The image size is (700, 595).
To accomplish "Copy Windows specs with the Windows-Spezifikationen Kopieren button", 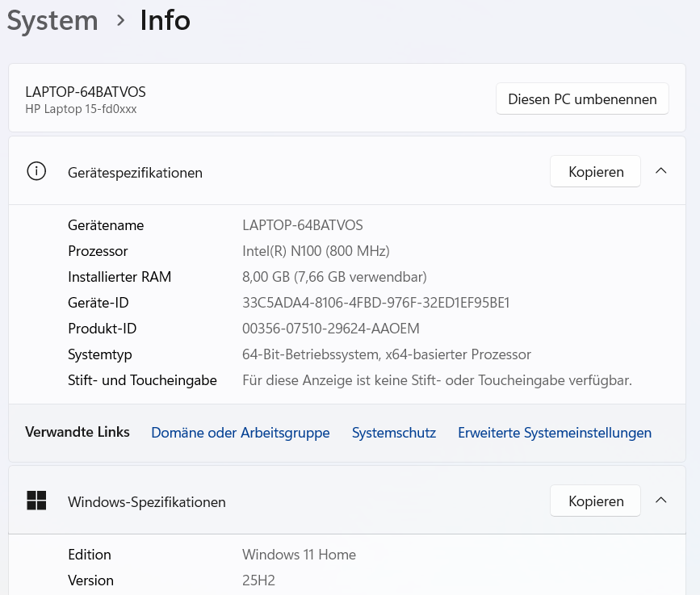I will [x=595, y=501].
